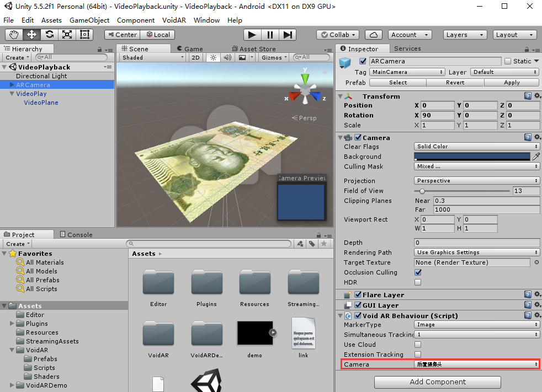Click the prefab Select button
The height and width of the screenshot is (392, 542).
click(x=398, y=82)
